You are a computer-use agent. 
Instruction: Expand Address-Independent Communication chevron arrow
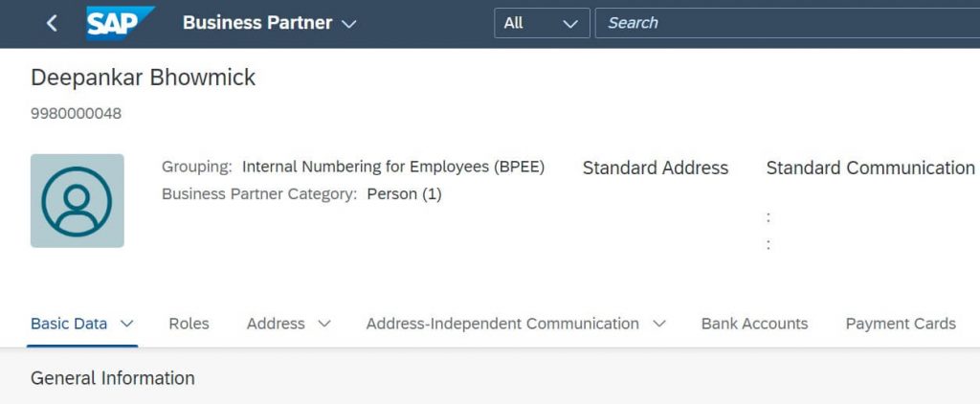[658, 324]
